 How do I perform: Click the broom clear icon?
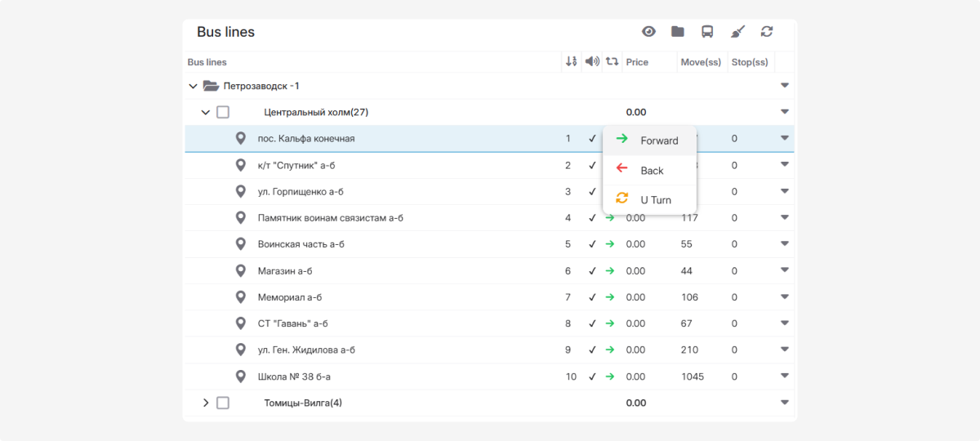pos(737,32)
